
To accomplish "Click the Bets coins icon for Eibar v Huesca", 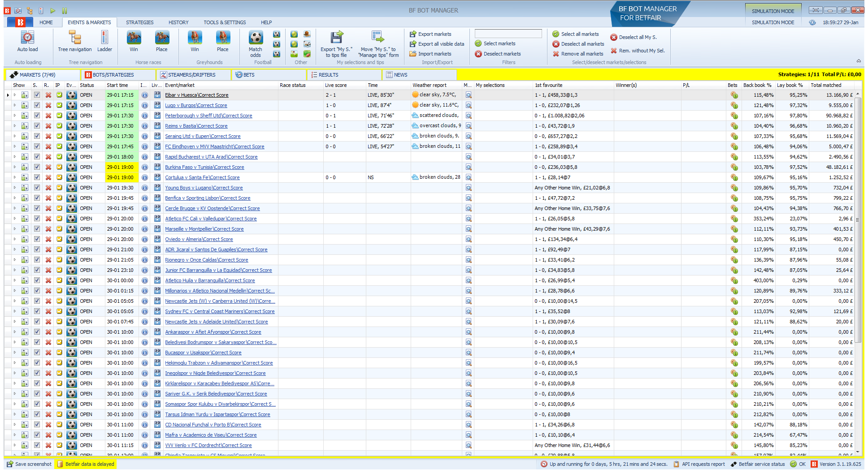I will [x=734, y=95].
